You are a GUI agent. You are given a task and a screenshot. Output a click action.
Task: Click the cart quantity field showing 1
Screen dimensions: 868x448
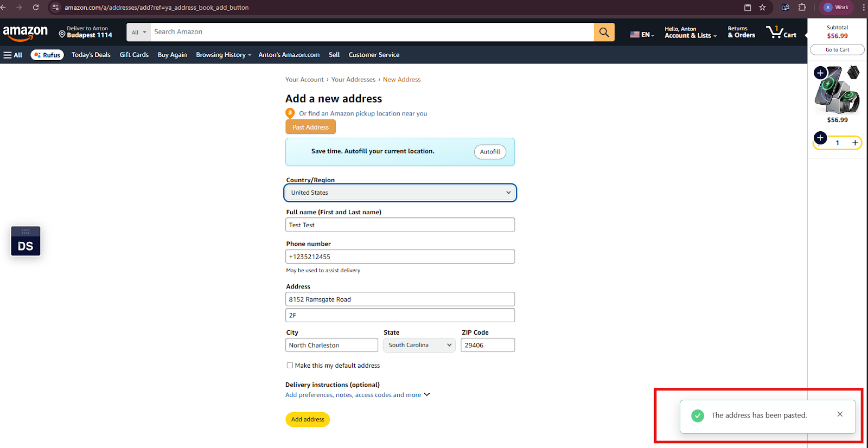[x=837, y=143]
